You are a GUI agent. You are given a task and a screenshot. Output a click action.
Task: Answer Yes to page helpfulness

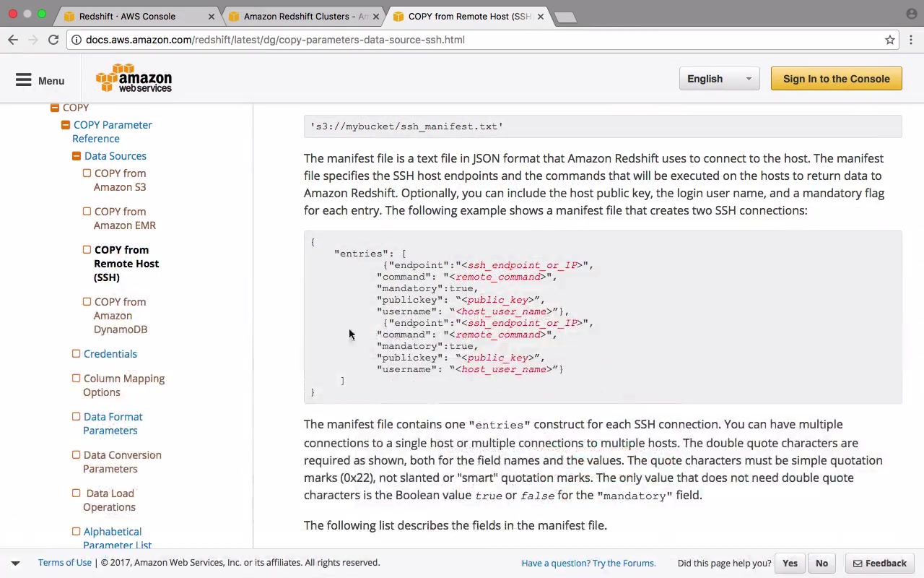click(790, 564)
